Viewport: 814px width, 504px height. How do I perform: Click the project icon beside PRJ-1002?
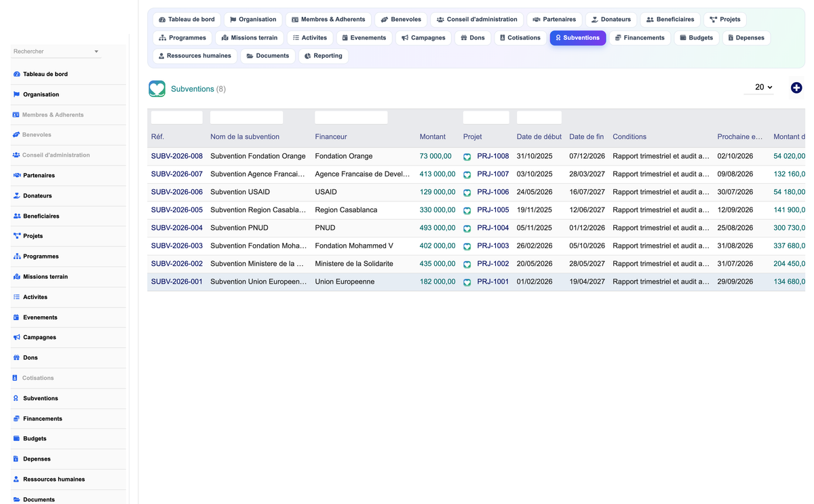(467, 265)
